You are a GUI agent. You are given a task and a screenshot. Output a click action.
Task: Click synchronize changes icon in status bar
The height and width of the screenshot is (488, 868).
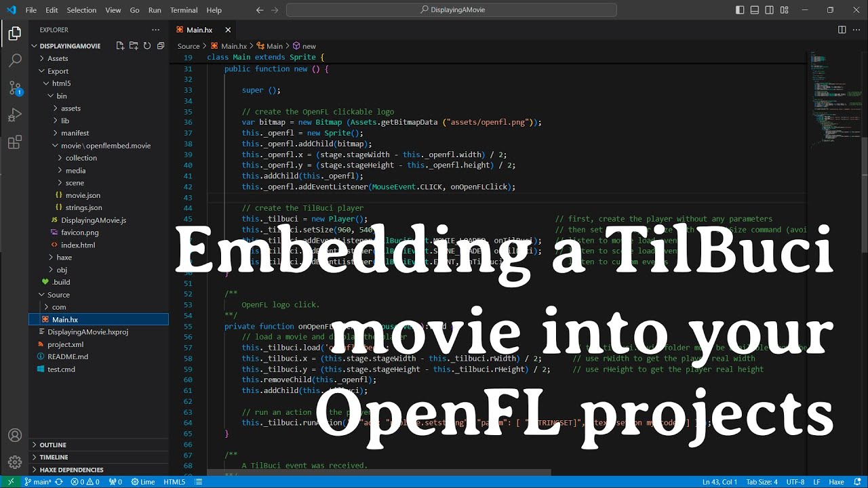click(x=58, y=482)
